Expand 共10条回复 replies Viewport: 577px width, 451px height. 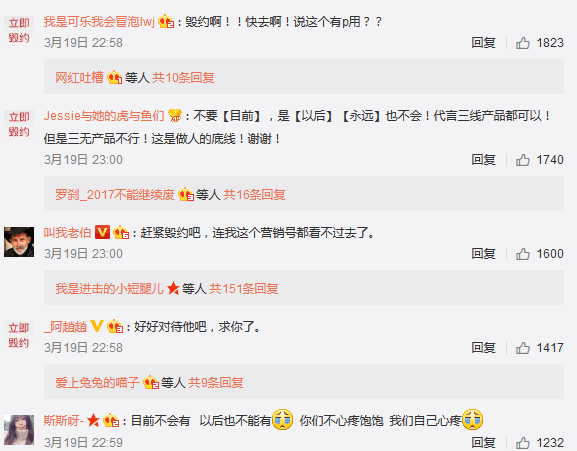[183, 78]
